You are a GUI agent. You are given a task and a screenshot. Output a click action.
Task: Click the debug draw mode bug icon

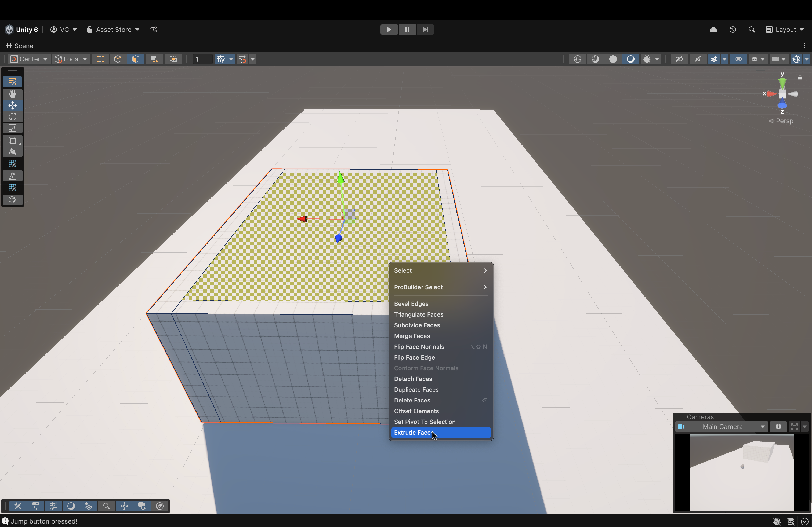[647, 59]
